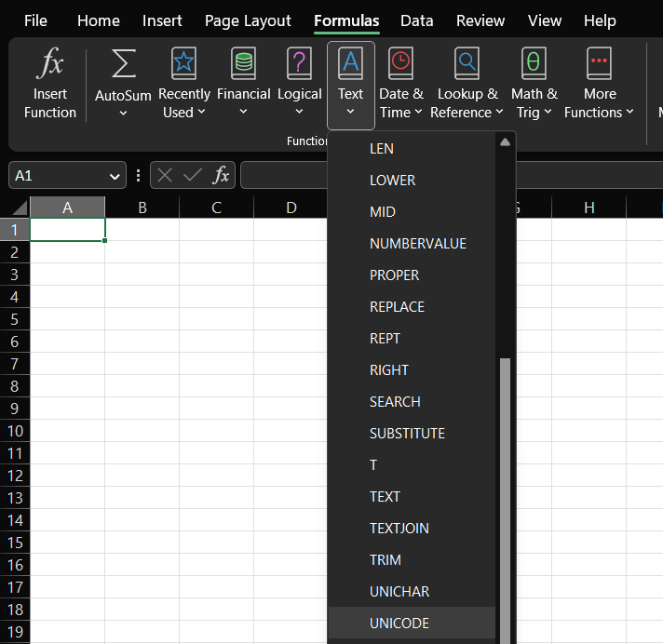
Task: Open the Data ribbon tab
Action: 416,20
